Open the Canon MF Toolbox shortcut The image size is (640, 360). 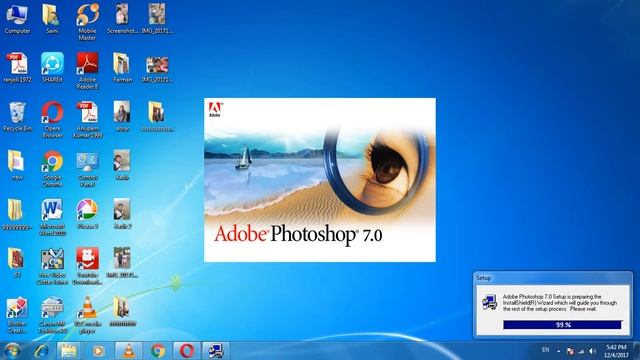52,315
